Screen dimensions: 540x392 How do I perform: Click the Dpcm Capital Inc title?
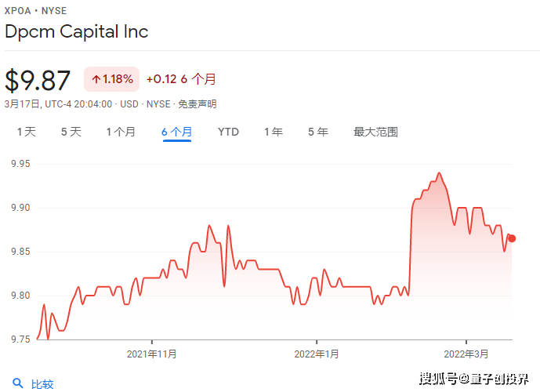pyautogui.click(x=77, y=31)
